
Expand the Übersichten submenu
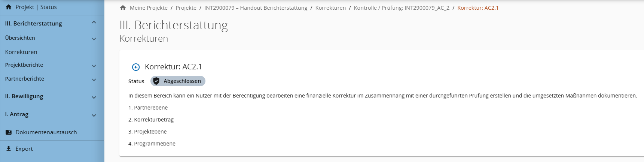94,39
